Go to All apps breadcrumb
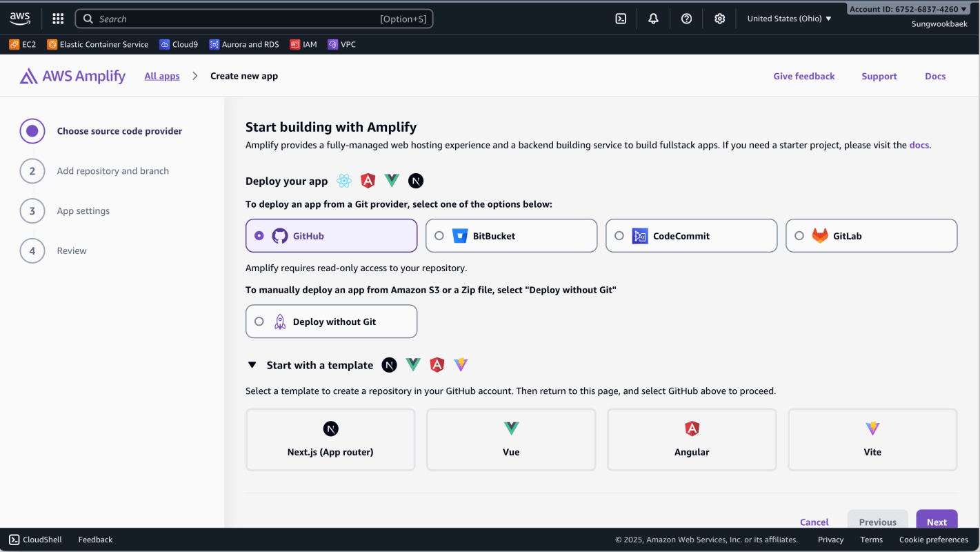Screen dimensions: 980x552 [x=162, y=76]
